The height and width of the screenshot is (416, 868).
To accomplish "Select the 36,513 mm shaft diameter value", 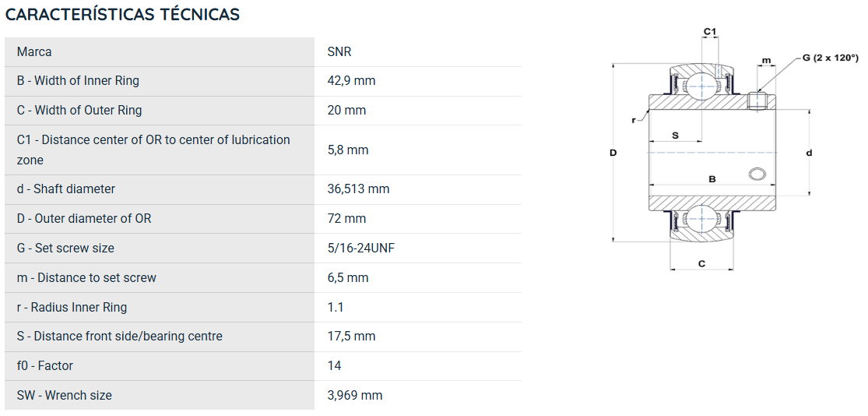I will pyautogui.click(x=359, y=189).
